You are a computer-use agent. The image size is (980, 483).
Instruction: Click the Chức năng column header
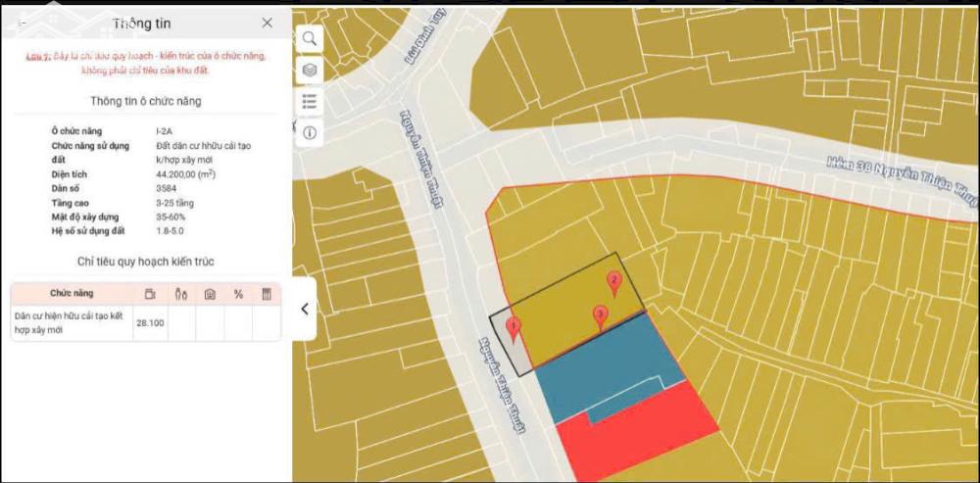point(71,293)
